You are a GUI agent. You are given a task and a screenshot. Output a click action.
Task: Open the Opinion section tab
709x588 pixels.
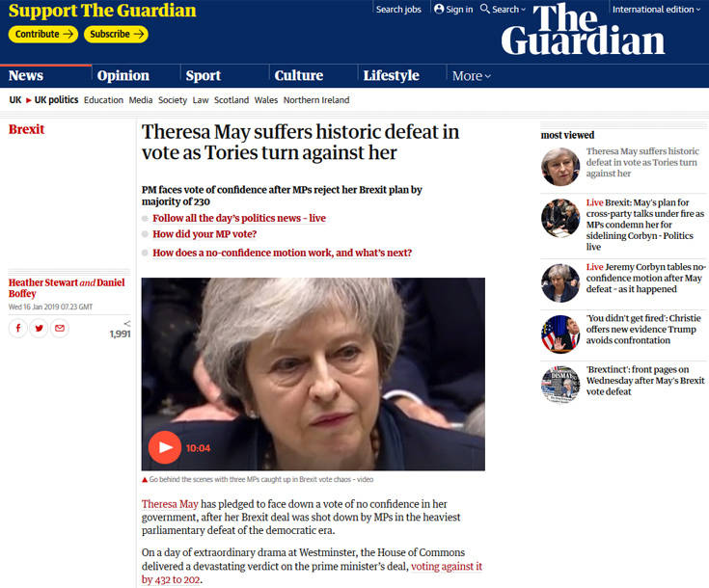123,75
